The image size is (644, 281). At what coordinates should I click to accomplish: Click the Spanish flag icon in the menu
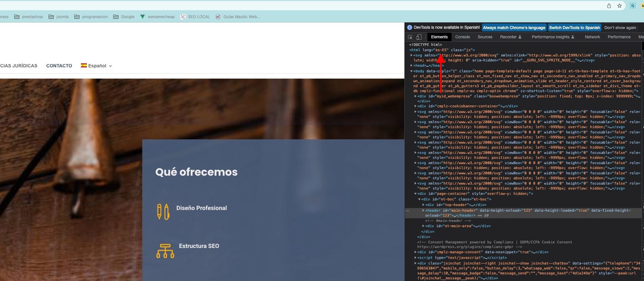[x=84, y=65]
